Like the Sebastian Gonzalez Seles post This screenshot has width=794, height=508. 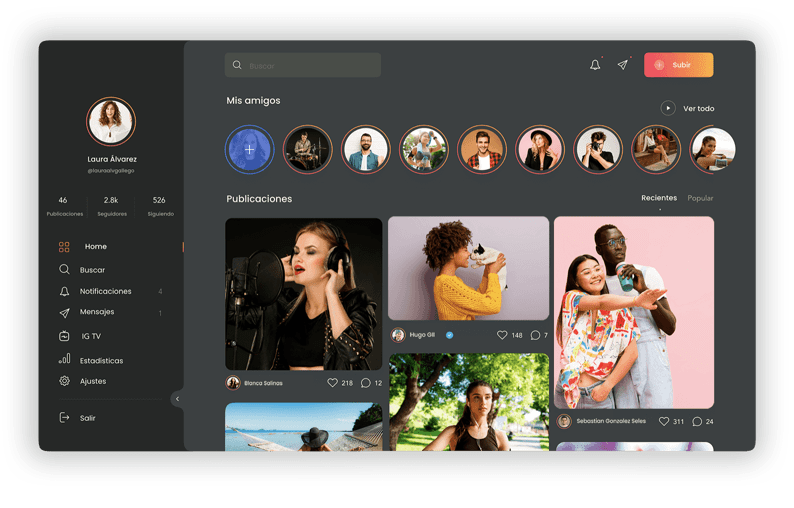(664, 422)
